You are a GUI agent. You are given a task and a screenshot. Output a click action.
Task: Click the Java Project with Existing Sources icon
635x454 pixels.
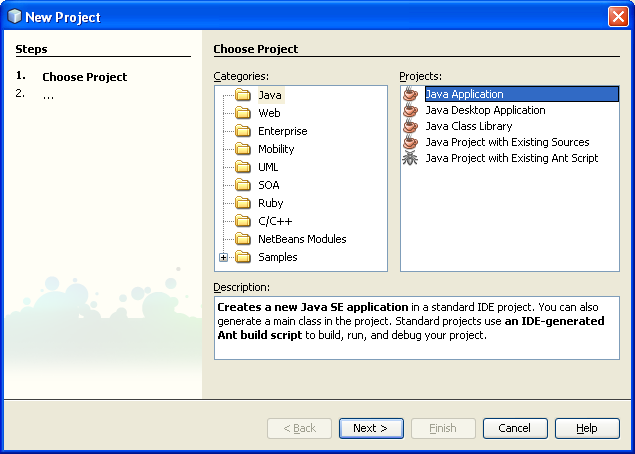(410, 142)
